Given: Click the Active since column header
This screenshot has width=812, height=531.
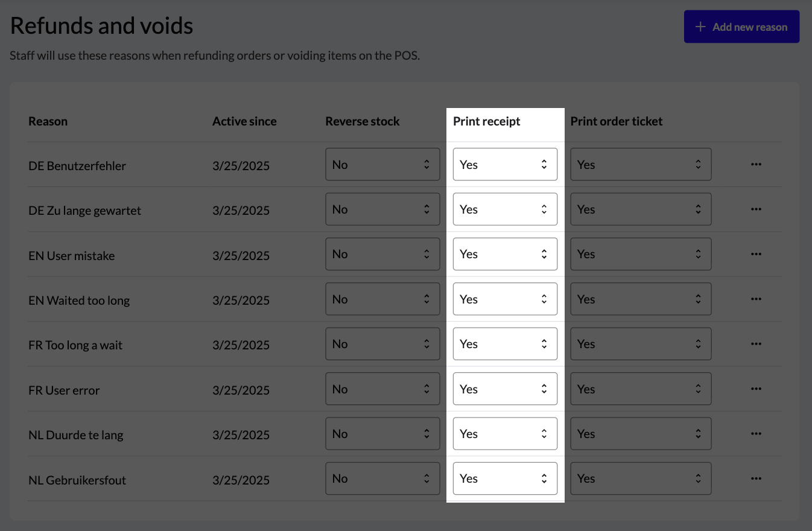Looking at the screenshot, I should [x=244, y=121].
